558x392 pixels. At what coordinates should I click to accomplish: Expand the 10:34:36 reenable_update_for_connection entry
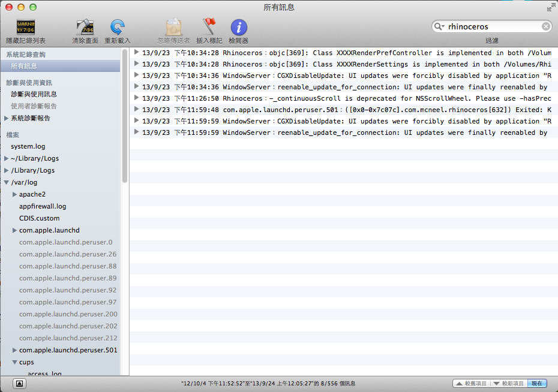tap(136, 86)
